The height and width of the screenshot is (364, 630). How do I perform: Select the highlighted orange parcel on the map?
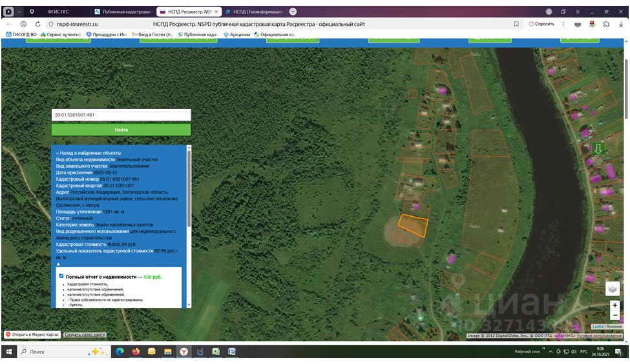413,225
